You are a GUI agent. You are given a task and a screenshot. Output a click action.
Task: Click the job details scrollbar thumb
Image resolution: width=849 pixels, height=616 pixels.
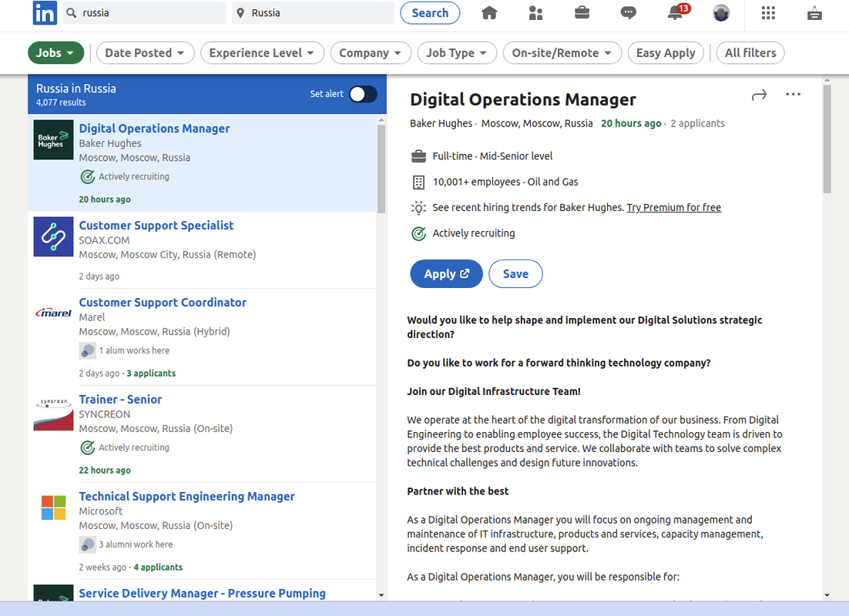point(827,139)
